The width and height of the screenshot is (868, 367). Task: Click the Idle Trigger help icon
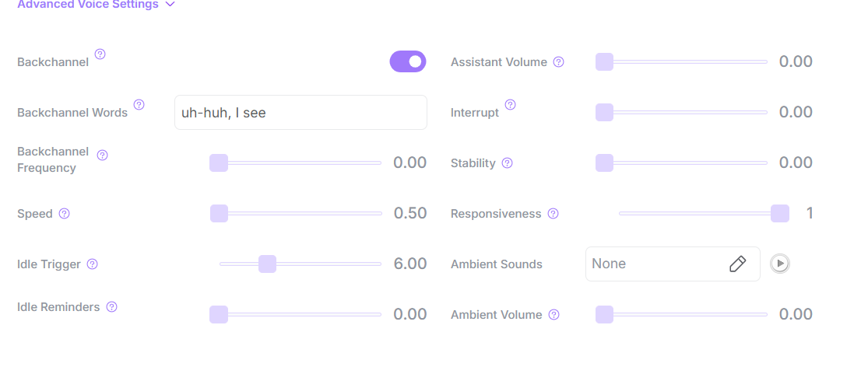coord(93,264)
